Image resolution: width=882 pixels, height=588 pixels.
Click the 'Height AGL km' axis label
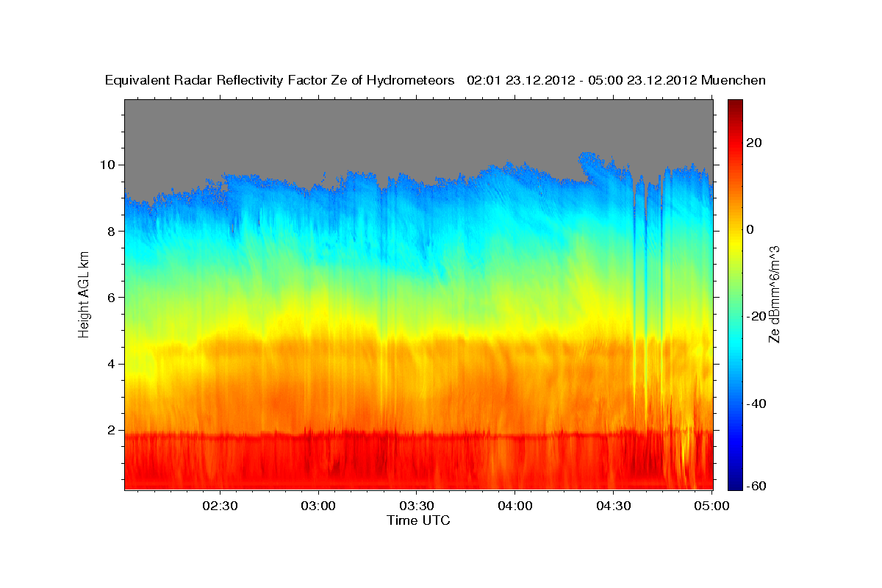click(85, 294)
